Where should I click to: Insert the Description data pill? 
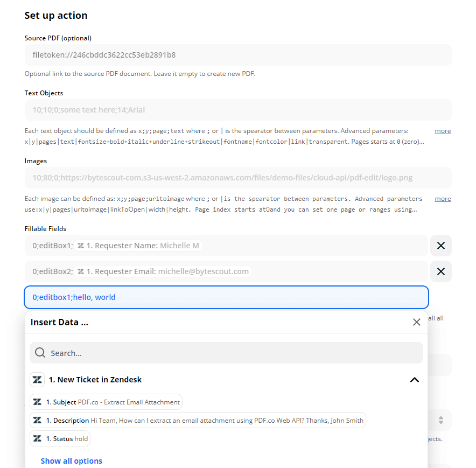pyautogui.click(x=198, y=421)
